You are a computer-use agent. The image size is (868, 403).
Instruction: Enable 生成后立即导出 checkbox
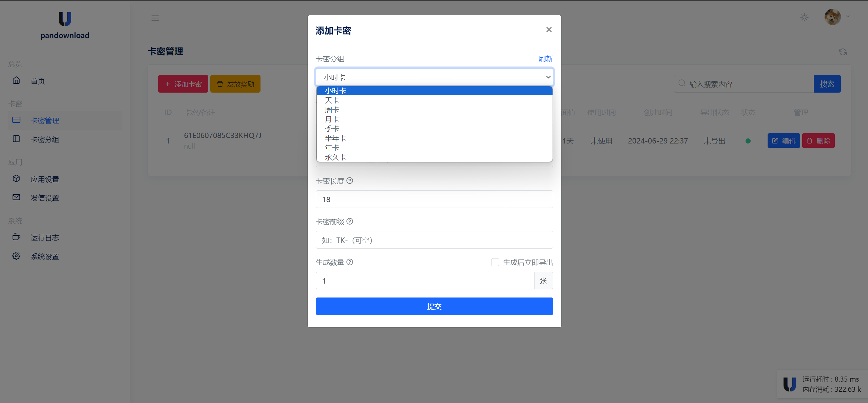(495, 262)
